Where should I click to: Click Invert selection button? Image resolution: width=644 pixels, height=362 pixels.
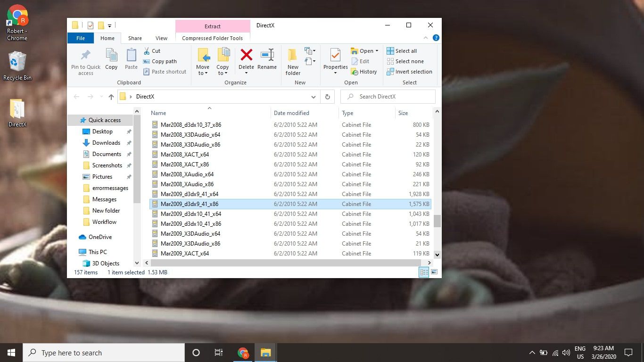[x=409, y=72]
